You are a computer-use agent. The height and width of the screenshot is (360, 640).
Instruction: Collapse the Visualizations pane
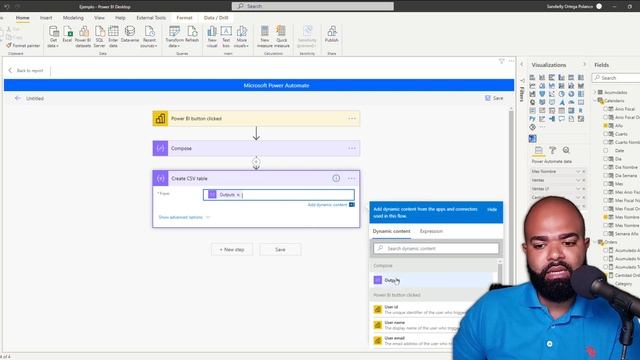(584, 64)
